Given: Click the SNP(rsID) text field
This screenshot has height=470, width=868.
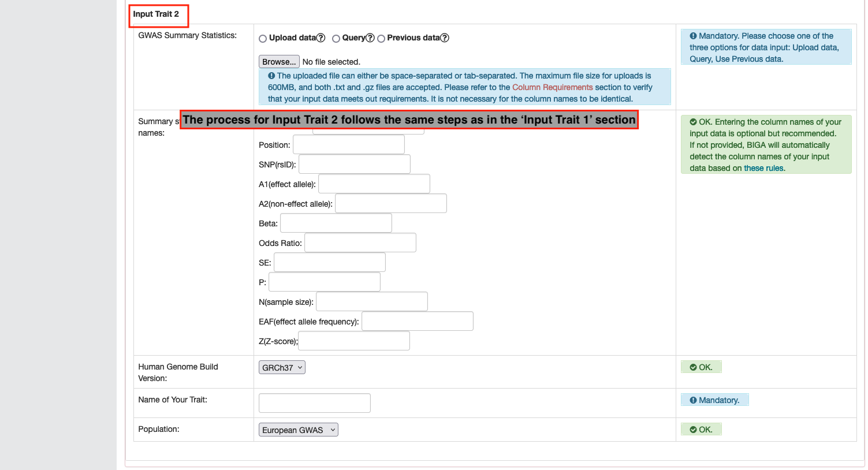Looking at the screenshot, I should pos(354,165).
